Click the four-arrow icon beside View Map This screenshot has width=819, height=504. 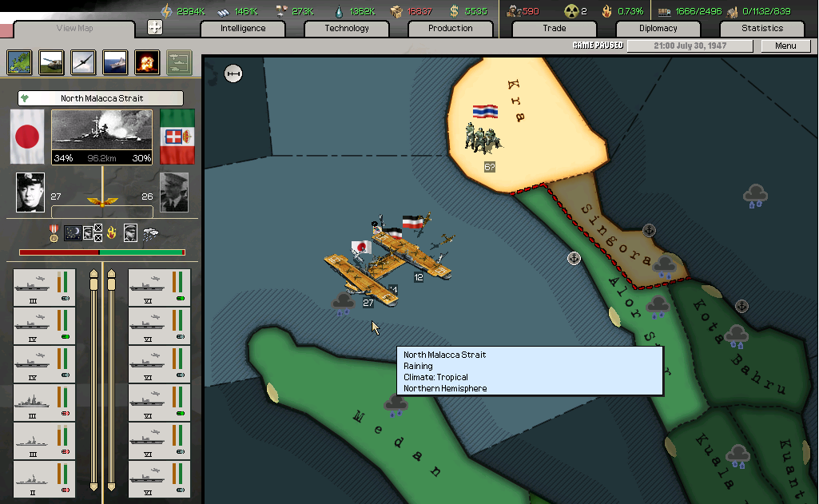pyautogui.click(x=155, y=27)
